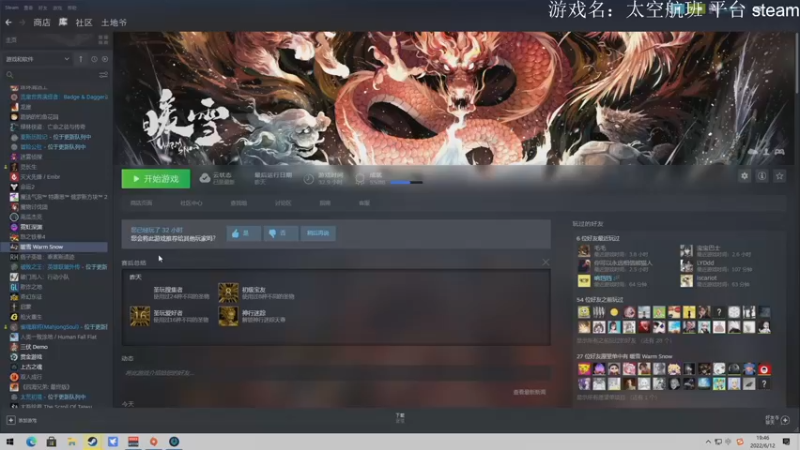This screenshot has width=800, height=450.
Task: Go to the library 主页 home view
Action: pyautogui.click(x=11, y=40)
